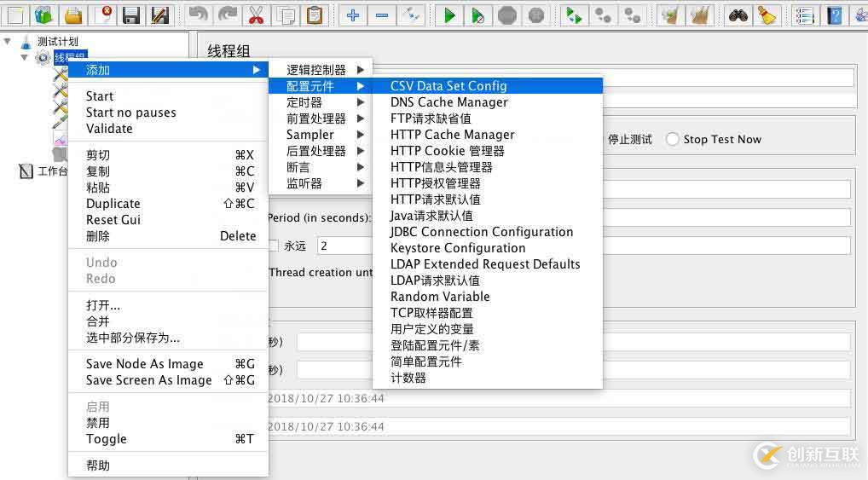Viewport: 868px width, 480px height.
Task: Select the 测试计划 tree item
Action: click(58, 42)
